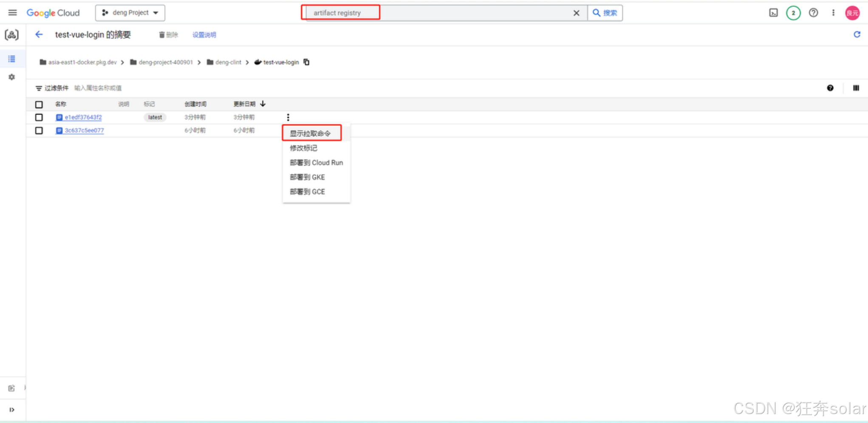This screenshot has height=423, width=868.
Task: Click the name column header
Action: [x=60, y=104]
